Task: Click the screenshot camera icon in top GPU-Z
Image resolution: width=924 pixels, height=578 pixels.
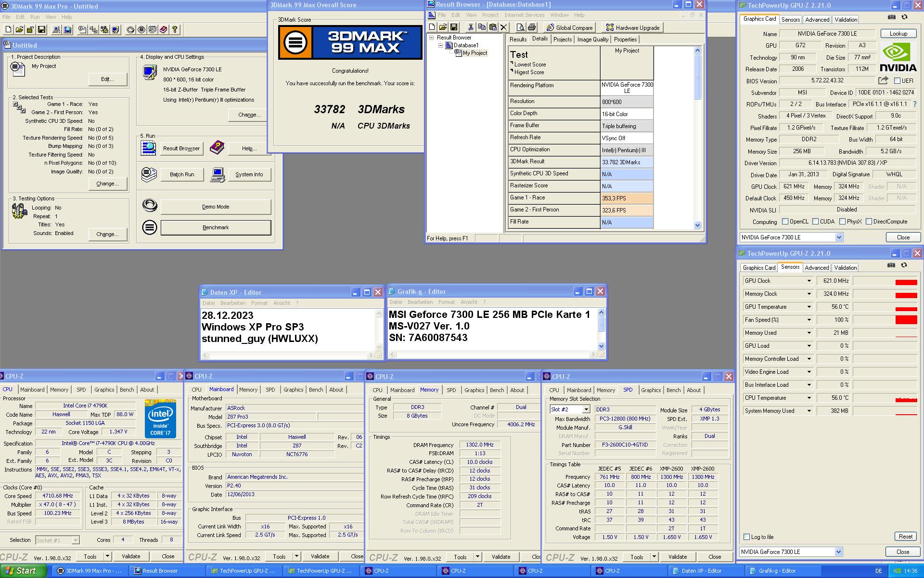Action: (x=892, y=17)
